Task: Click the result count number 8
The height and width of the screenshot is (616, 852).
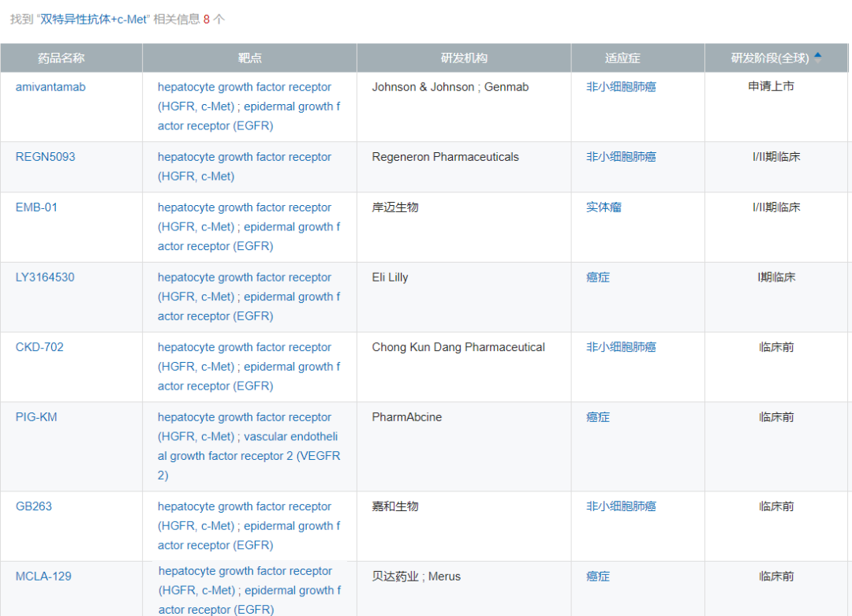Action: pos(207,20)
